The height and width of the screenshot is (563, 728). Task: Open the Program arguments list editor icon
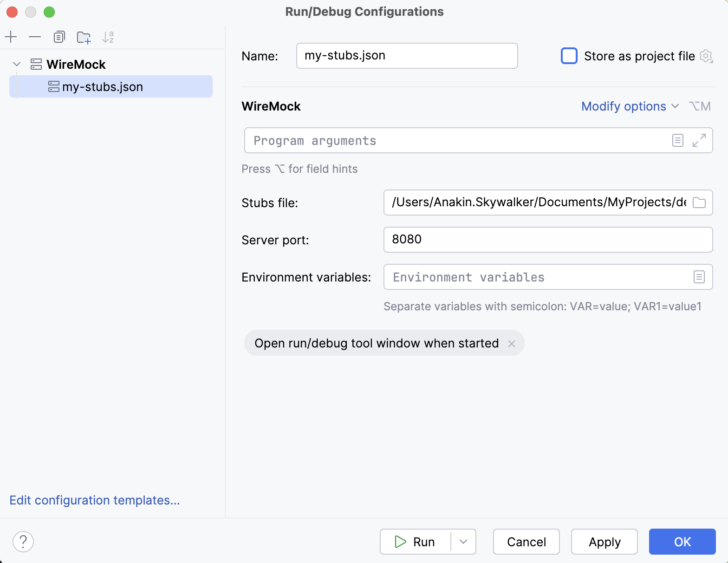pyautogui.click(x=677, y=140)
